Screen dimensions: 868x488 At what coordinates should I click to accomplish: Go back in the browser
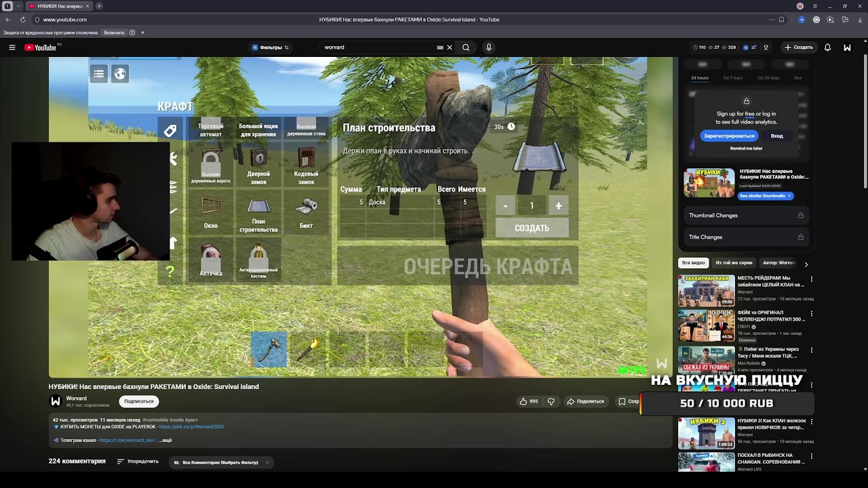tap(8, 20)
